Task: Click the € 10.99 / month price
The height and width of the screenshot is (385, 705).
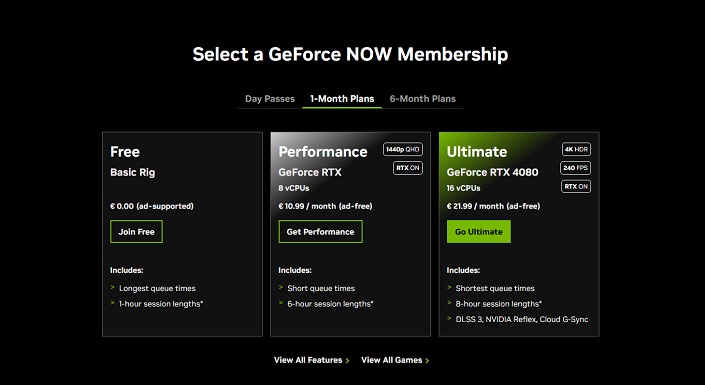Action: (x=325, y=206)
